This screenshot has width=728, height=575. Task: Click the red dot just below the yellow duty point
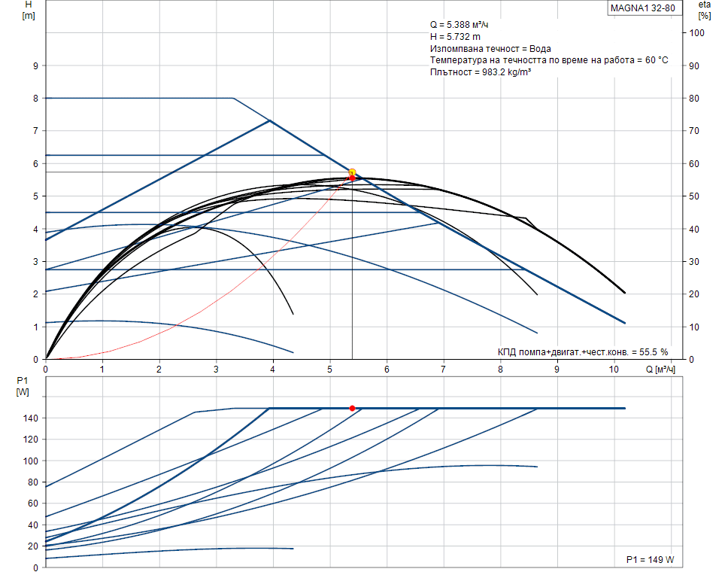352,178
